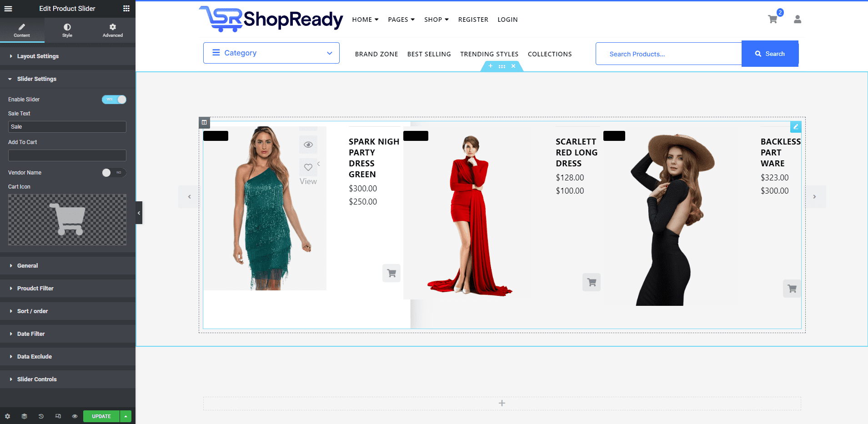Switch to the Advanced tab

tap(113, 30)
